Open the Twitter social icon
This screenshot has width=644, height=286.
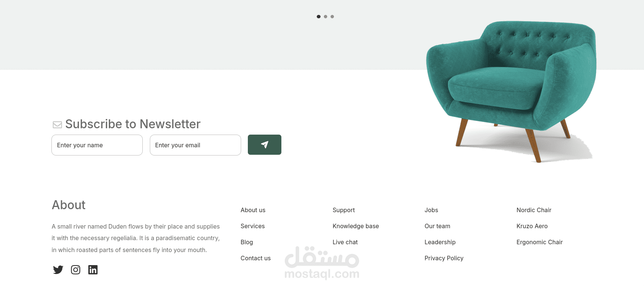click(x=58, y=270)
